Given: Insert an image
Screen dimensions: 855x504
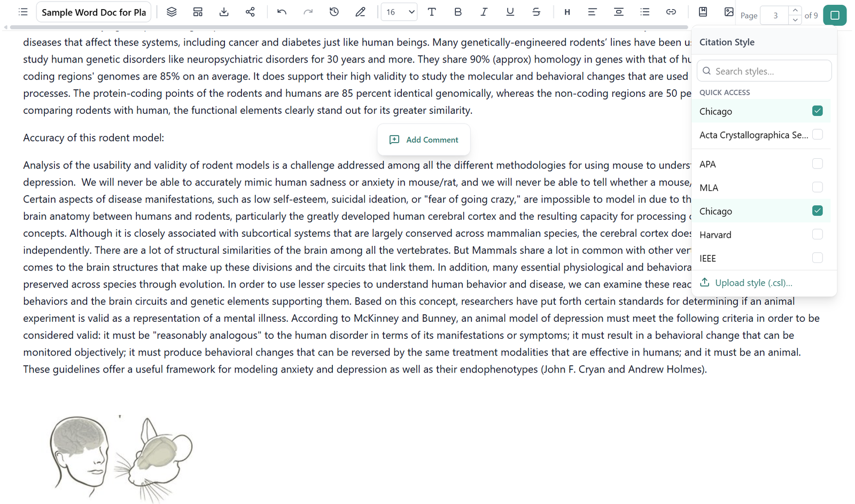Looking at the screenshot, I should click(729, 12).
